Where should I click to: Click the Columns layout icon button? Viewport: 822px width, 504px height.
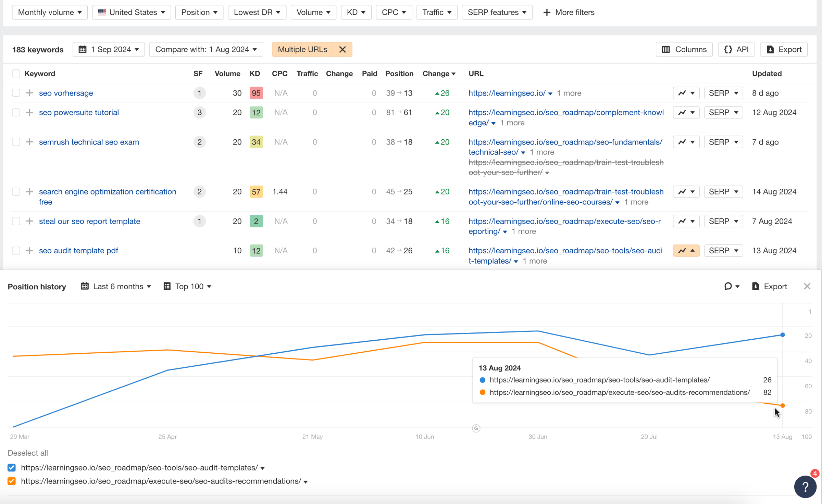(684, 49)
